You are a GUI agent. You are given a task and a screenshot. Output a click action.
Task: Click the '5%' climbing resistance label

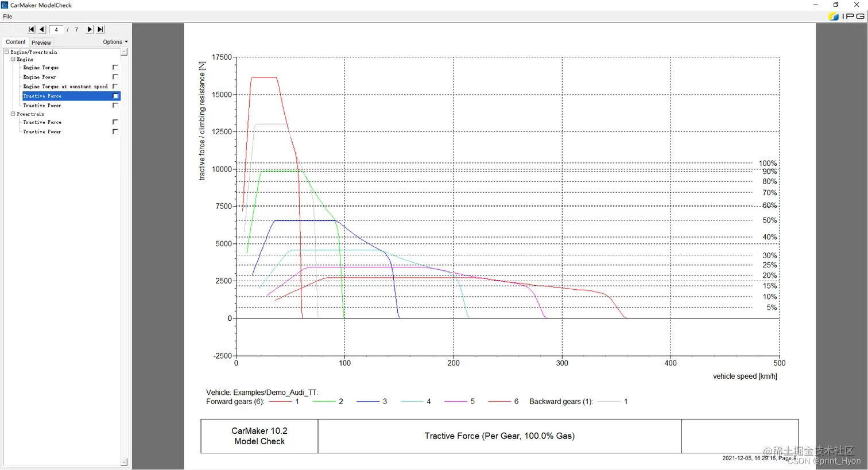[x=772, y=308]
